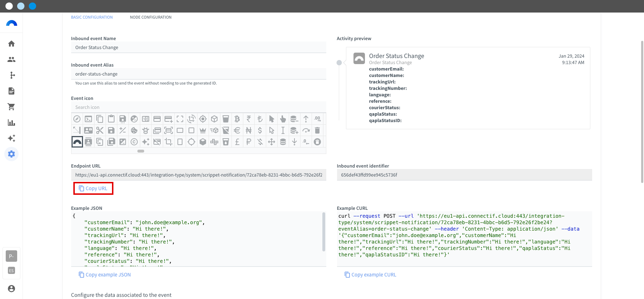The image size is (644, 299).
Task: Open the Analytics bar chart icon in sidebar
Action: click(11, 122)
